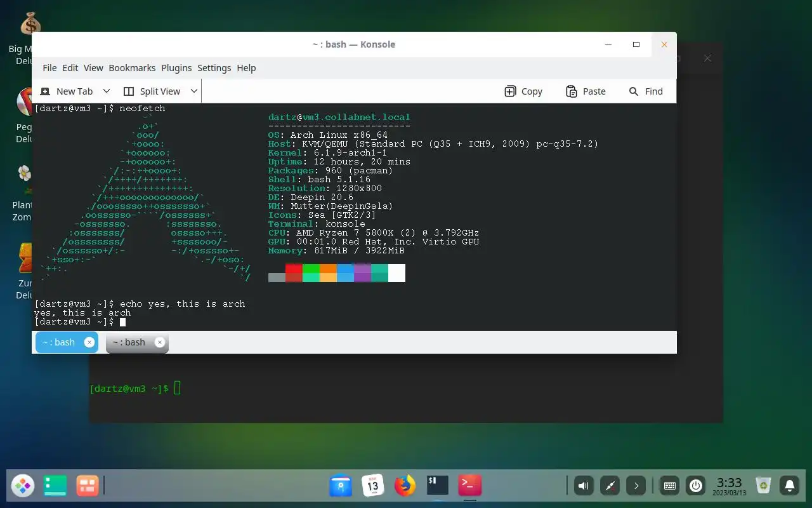Click the 'Uptime: 12 hours, 20 mins' line
812x508 pixels.
tap(339, 162)
